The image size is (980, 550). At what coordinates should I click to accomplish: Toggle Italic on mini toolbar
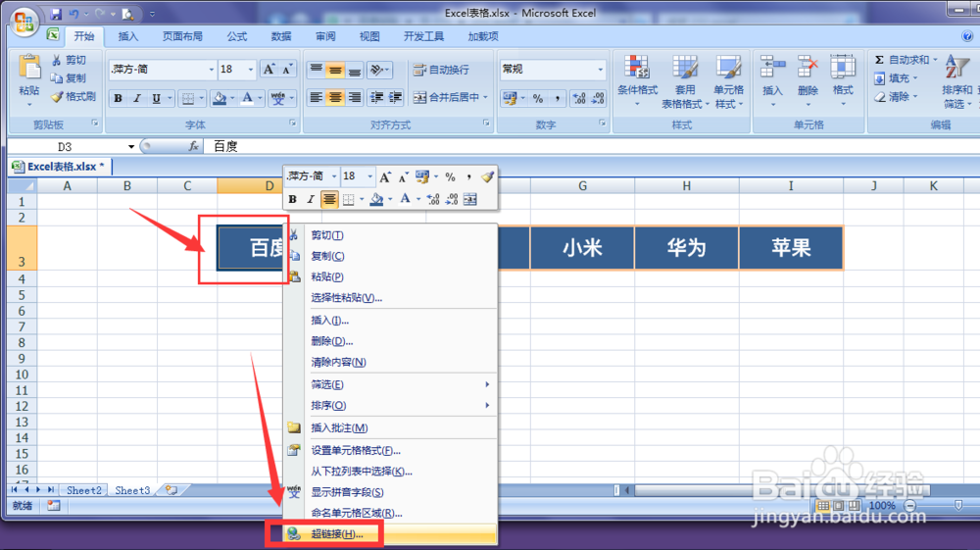(x=310, y=199)
